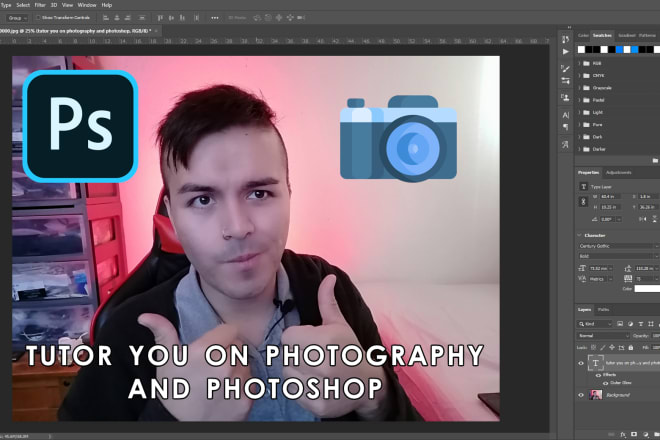Open the History panel icon in the dock

pyautogui.click(x=565, y=39)
